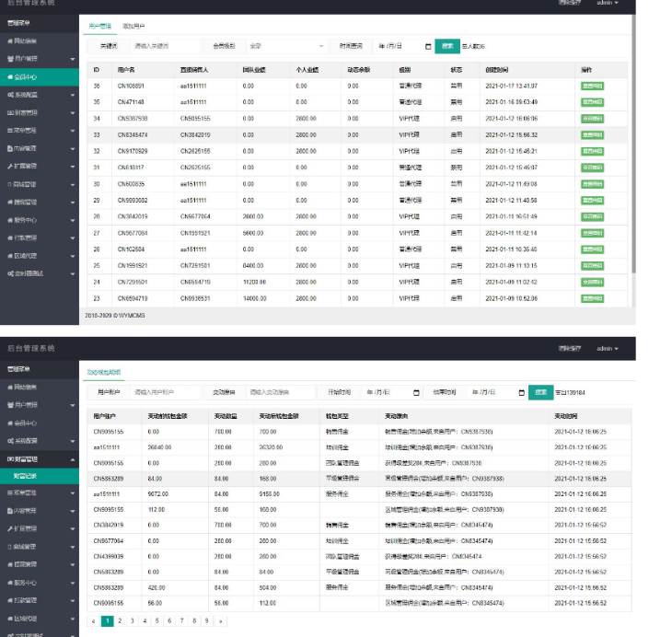The image size is (672, 637).
Task: Click the 关键词 keyword input field
Action: [164, 46]
